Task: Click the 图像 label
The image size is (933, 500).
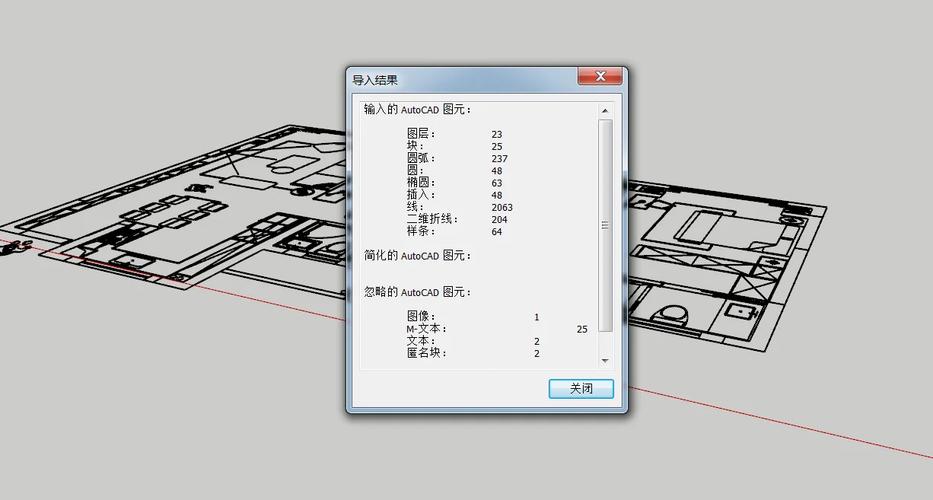Action: click(421, 317)
